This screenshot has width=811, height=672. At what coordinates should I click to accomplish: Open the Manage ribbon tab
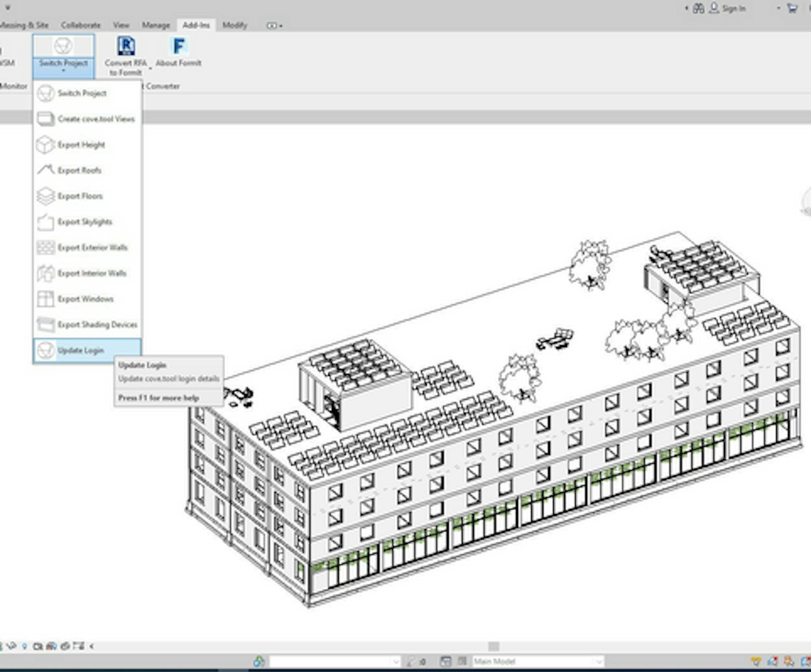coord(156,26)
